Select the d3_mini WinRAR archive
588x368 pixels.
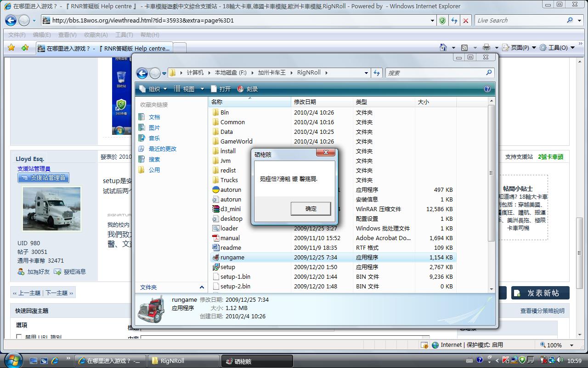coord(230,209)
